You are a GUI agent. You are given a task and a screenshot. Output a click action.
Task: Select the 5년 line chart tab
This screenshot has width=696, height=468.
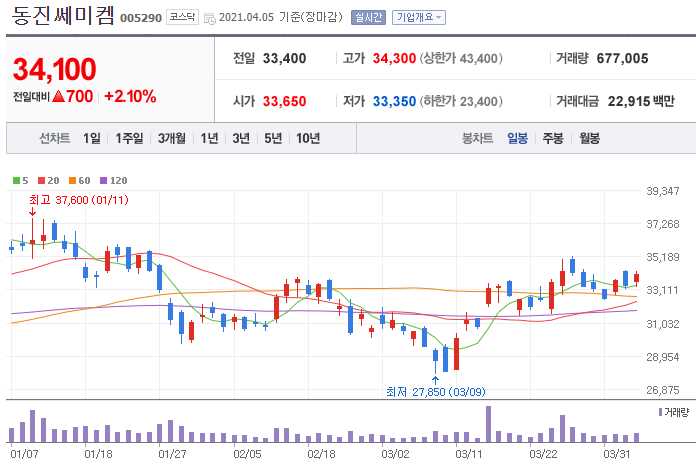coord(273,138)
